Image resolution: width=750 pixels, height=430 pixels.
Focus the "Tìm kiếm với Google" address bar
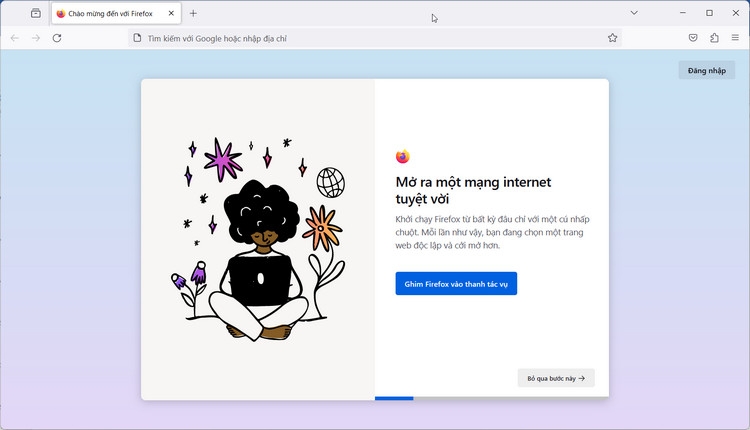tap(375, 38)
